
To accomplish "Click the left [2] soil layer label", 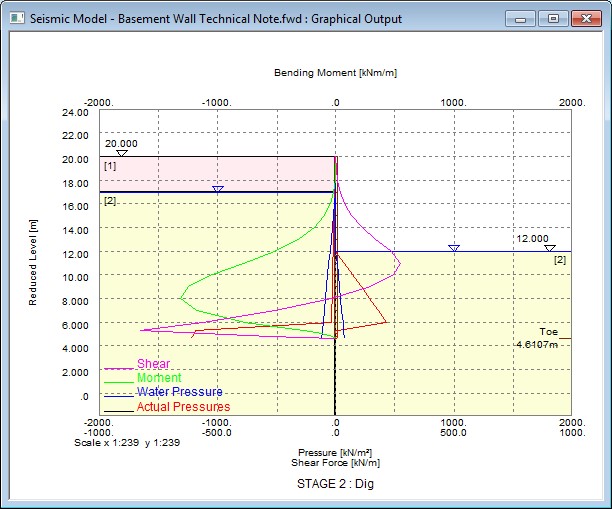I will tap(110, 201).
